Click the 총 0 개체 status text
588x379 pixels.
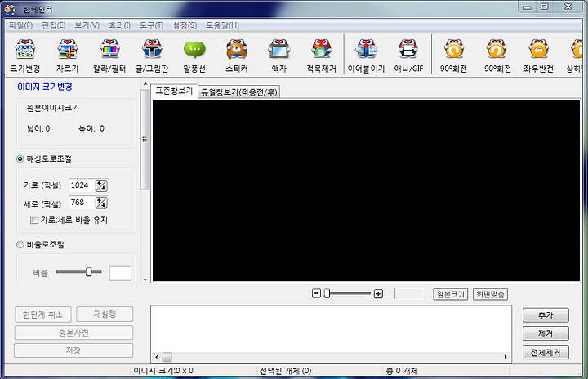coord(402,371)
